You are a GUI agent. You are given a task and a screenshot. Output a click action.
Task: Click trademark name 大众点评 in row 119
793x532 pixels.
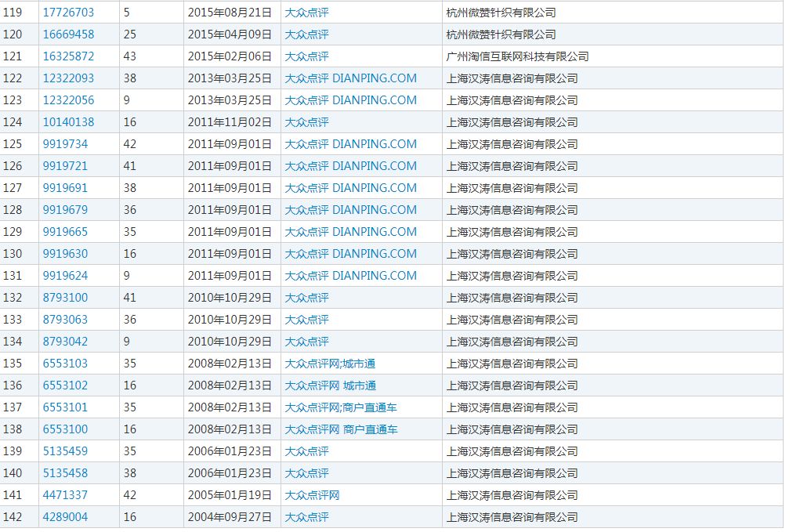tap(307, 13)
